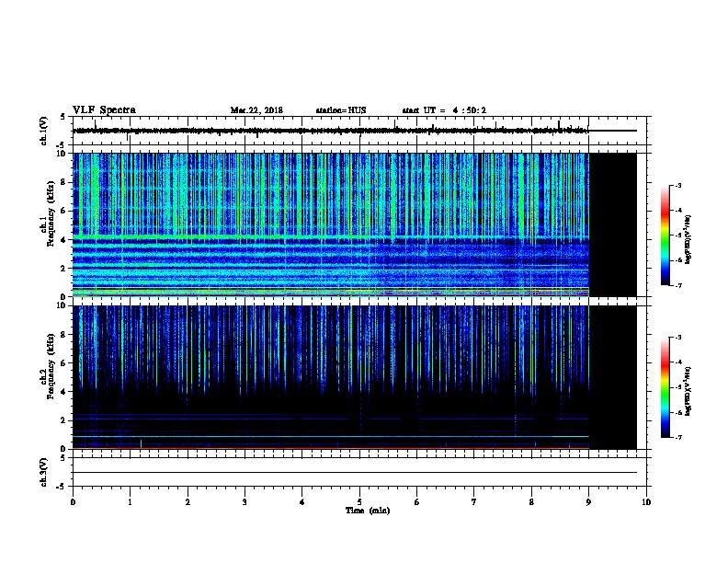Screen dimensions: 728x563
Task: Click the "ch.1(V)" waveform axis label
Action: [x=44, y=131]
